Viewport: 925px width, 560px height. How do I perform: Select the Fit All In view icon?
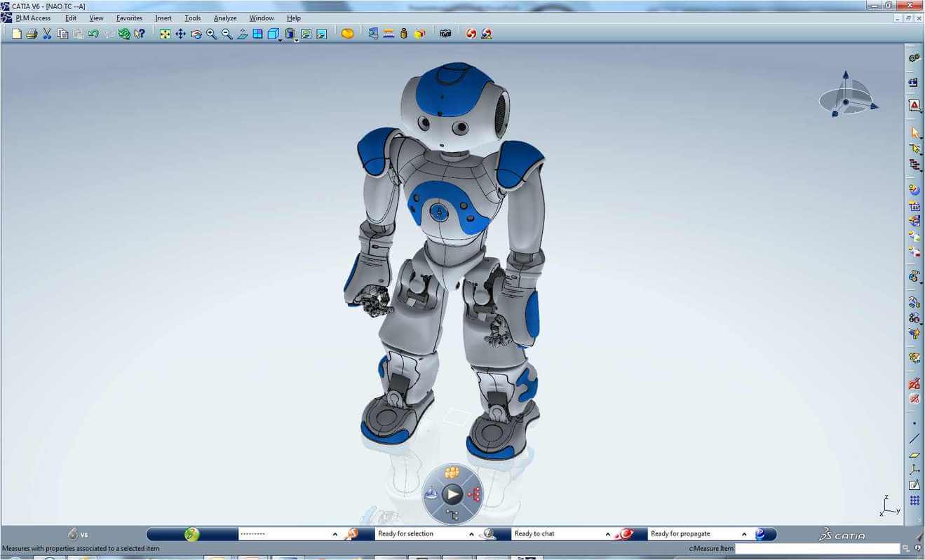pos(164,33)
